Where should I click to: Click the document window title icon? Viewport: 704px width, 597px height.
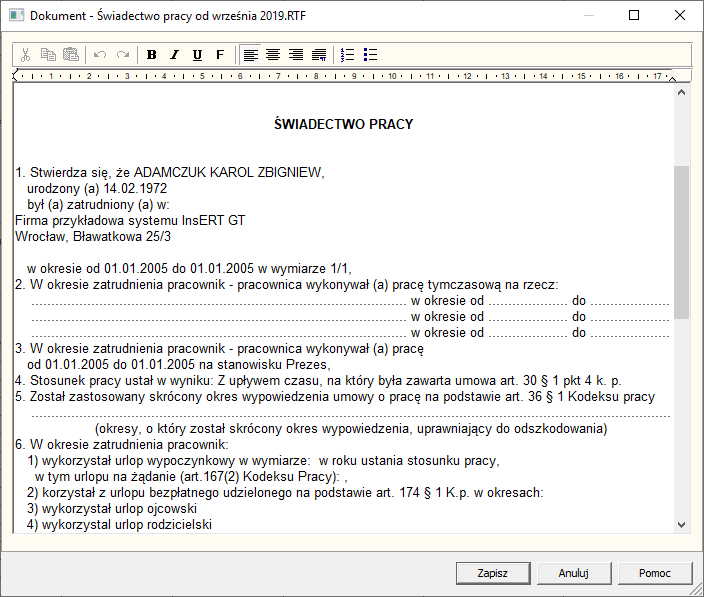coord(17,15)
